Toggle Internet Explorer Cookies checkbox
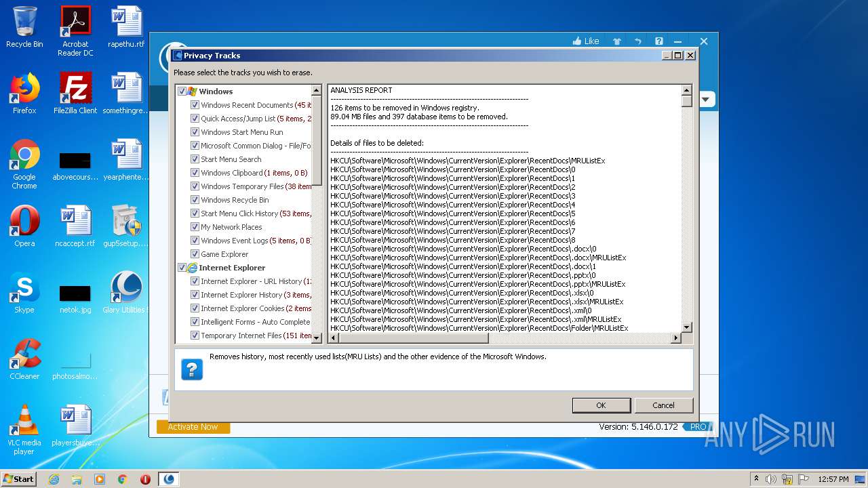 (195, 308)
